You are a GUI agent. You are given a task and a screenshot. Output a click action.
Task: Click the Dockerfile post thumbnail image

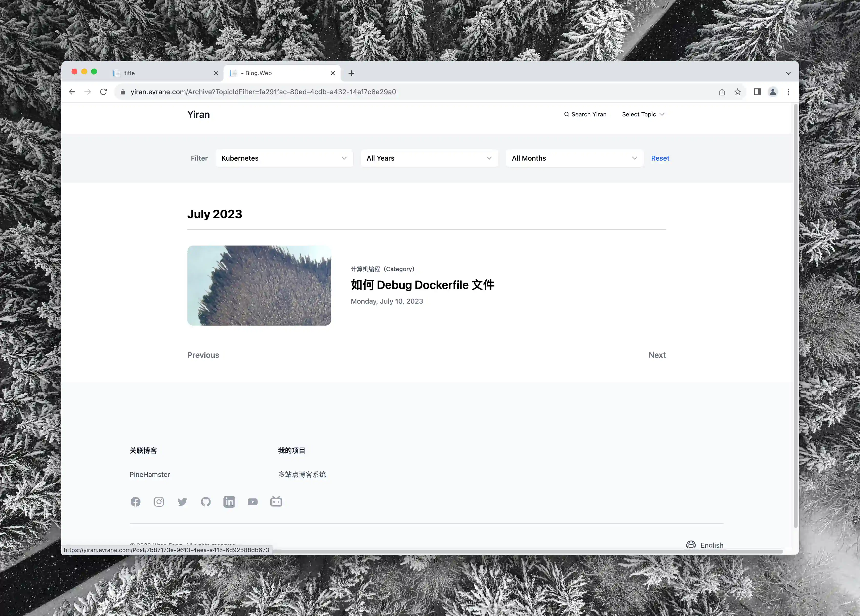259,285
